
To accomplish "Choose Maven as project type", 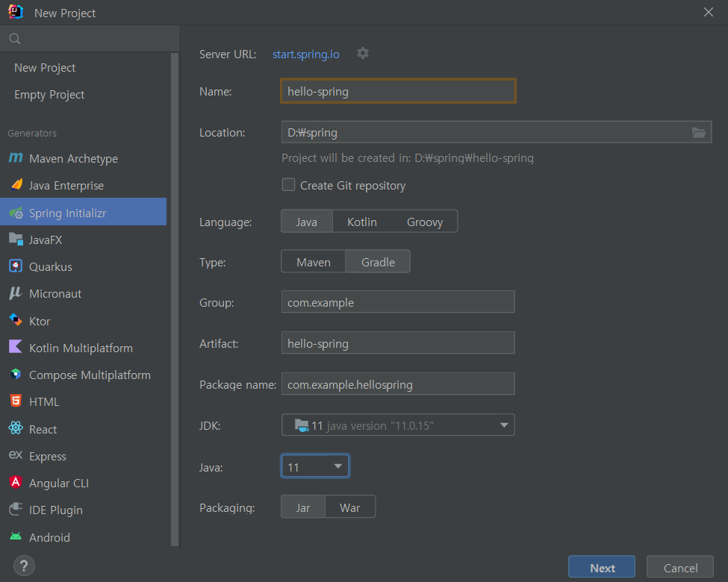I will tap(314, 262).
